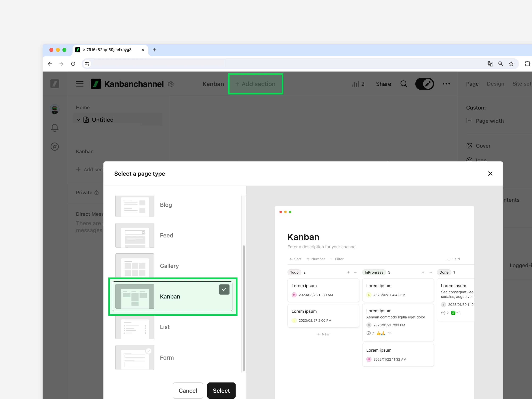This screenshot has width=532, height=399.
Task: Click the Kanbanchannel logo icon
Action: pyautogui.click(x=96, y=84)
